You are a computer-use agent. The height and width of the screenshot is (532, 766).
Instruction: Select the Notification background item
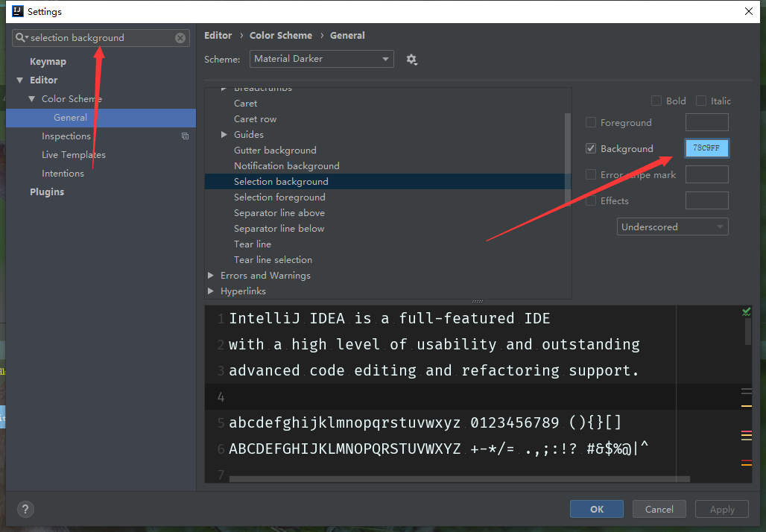pyautogui.click(x=287, y=166)
